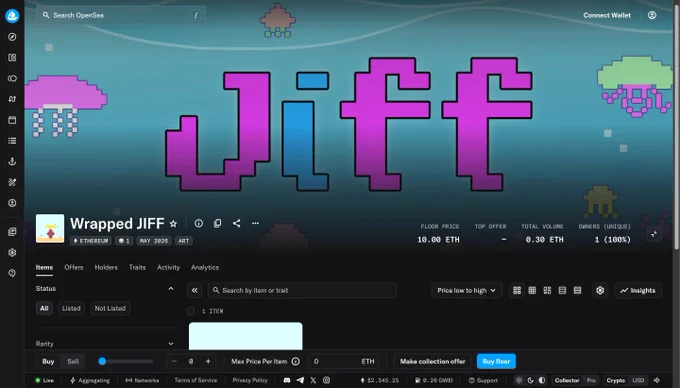The image size is (680, 388).
Task: Show Max Price Per Item info tooltip
Action: point(296,362)
